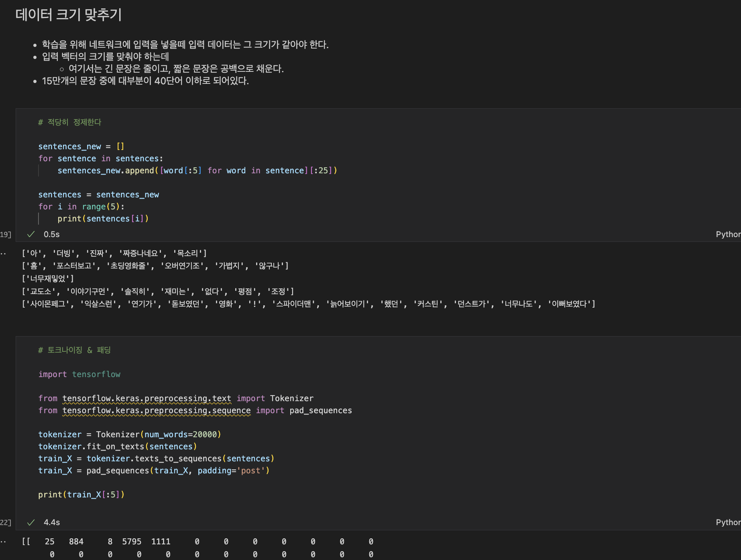Screen dimensions: 741x560
Task: Click output line starting with '아', '더빙'
Action: click(114, 253)
